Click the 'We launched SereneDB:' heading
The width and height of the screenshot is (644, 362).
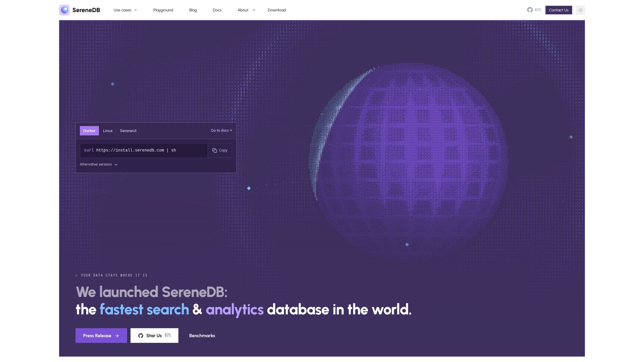pyautogui.click(x=152, y=292)
